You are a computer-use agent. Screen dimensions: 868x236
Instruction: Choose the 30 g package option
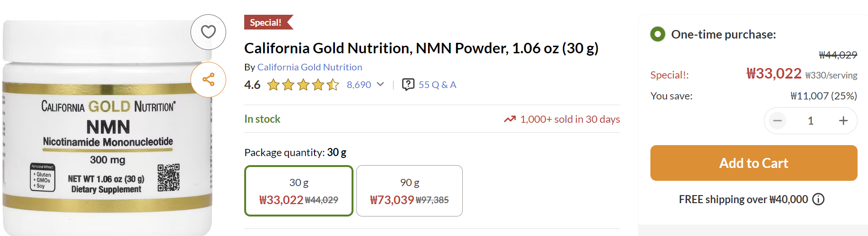coord(298,191)
